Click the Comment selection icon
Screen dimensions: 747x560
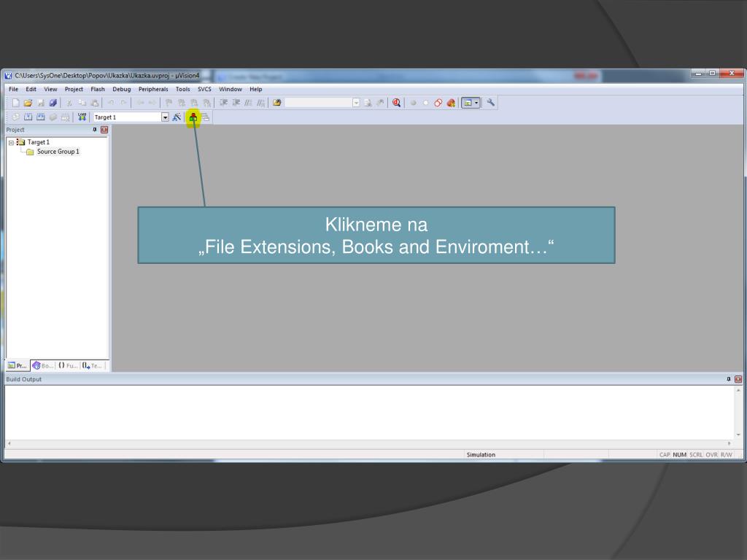click(x=248, y=103)
